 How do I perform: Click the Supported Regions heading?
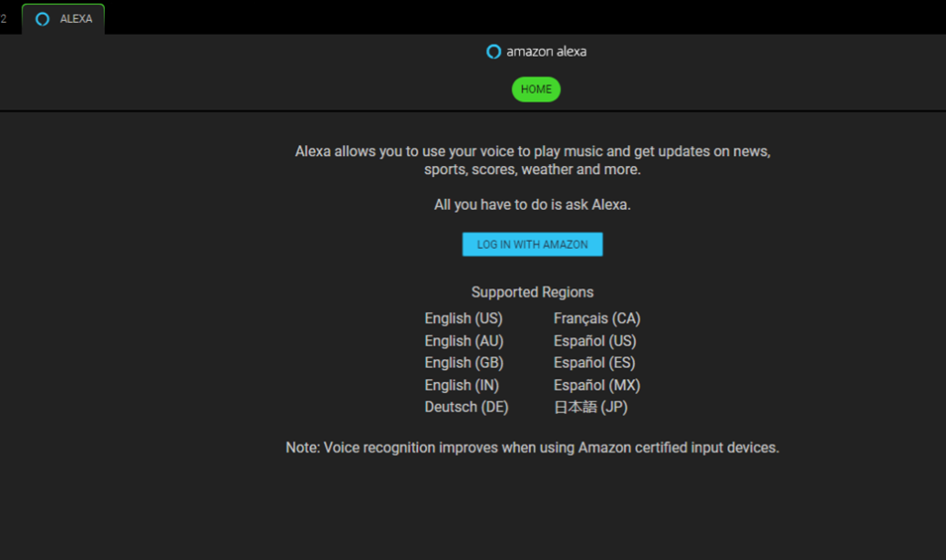pos(532,292)
